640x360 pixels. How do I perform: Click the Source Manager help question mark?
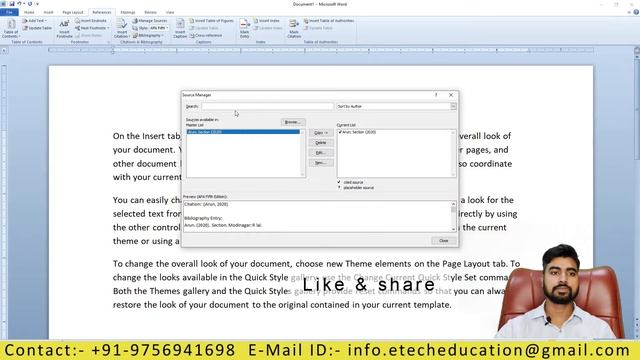pos(436,95)
